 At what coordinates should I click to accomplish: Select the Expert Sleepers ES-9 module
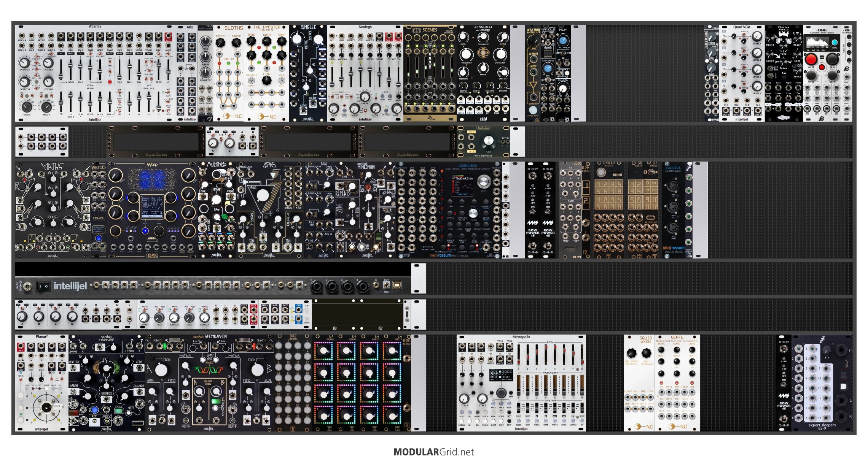point(822,383)
